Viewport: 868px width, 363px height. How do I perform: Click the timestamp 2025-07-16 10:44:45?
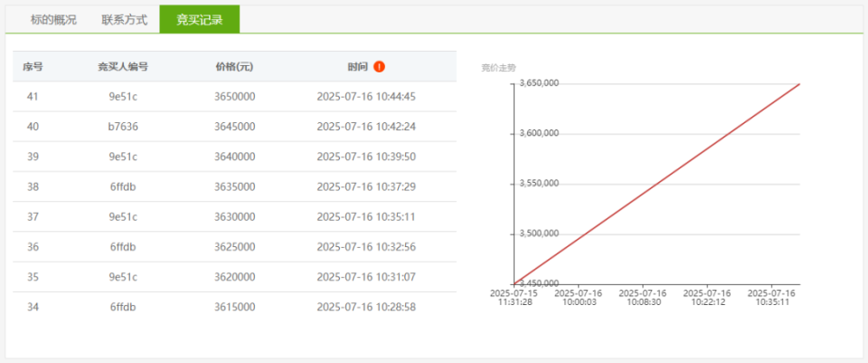366,97
